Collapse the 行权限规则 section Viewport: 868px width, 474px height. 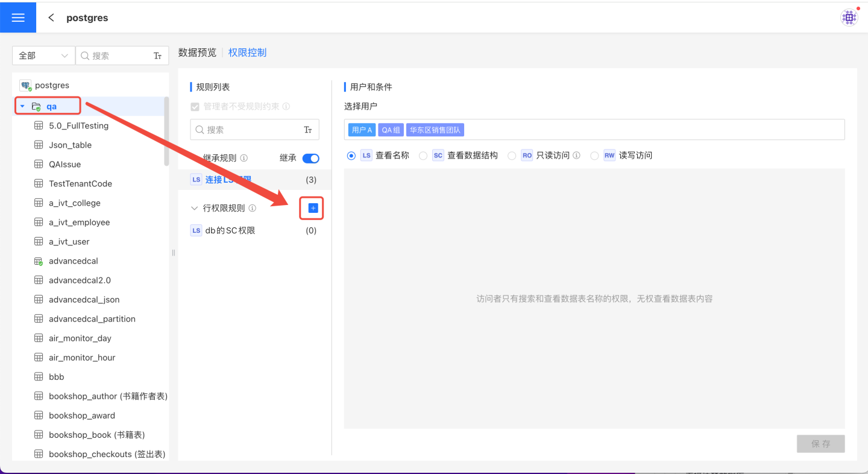click(194, 208)
